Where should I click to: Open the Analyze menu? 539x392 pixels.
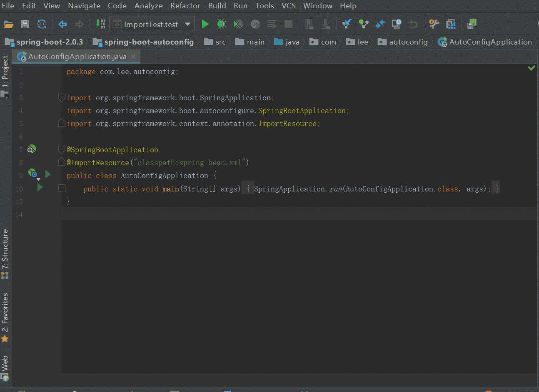[x=149, y=6]
